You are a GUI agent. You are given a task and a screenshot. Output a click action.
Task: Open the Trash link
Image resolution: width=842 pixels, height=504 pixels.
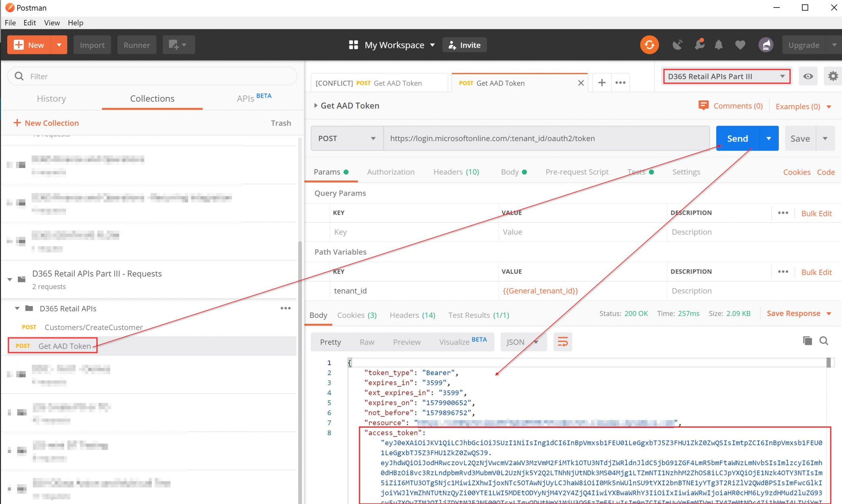tap(281, 123)
